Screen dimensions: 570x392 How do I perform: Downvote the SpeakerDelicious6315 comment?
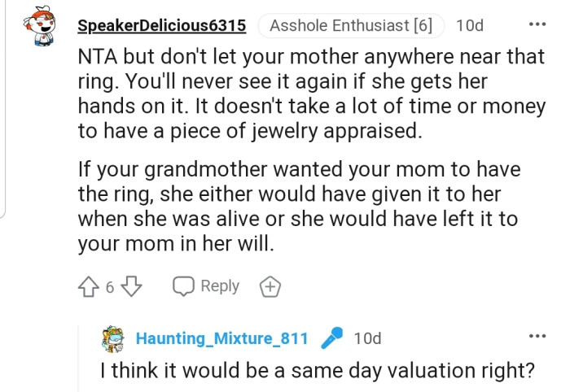[x=134, y=286]
